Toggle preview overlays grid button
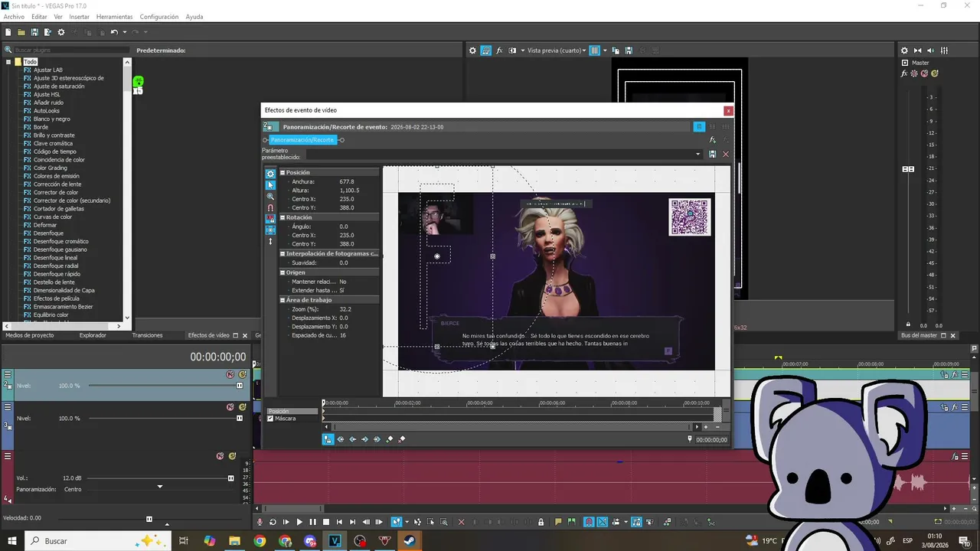This screenshot has width=980, height=551. click(594, 51)
